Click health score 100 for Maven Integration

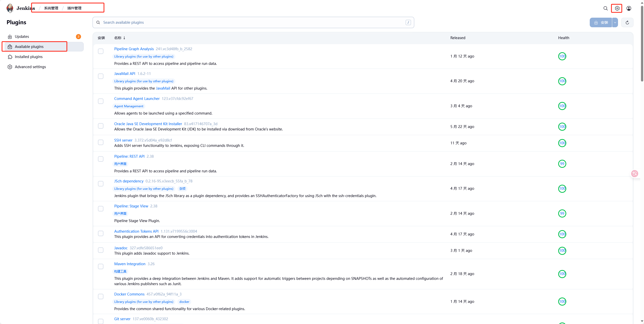click(562, 274)
